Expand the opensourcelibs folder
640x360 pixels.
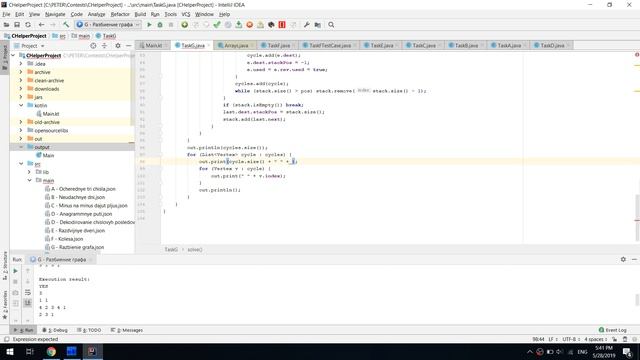[21, 130]
